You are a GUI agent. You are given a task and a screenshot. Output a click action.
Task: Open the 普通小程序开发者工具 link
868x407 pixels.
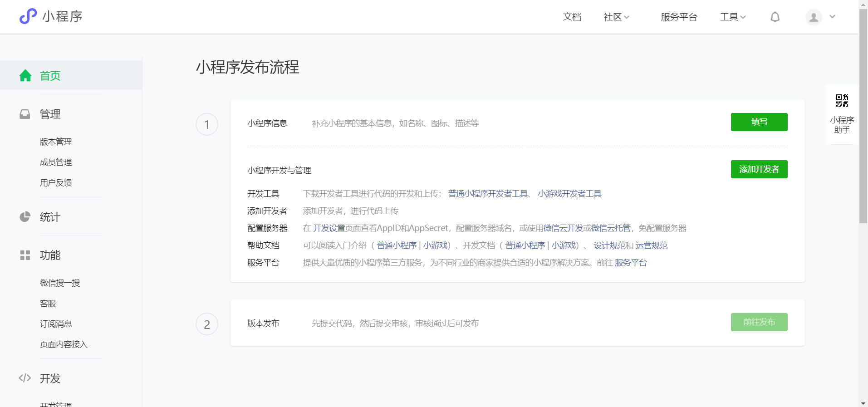[488, 194]
